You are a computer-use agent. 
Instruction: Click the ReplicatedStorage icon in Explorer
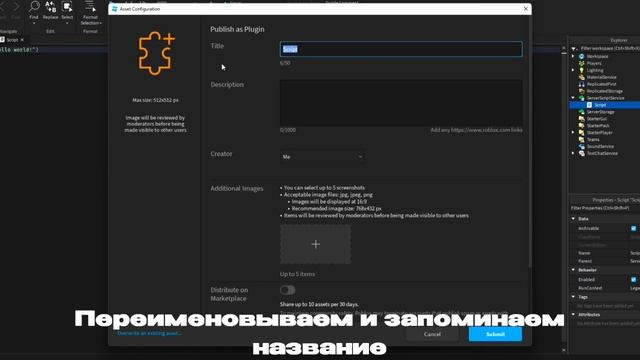tap(582, 91)
